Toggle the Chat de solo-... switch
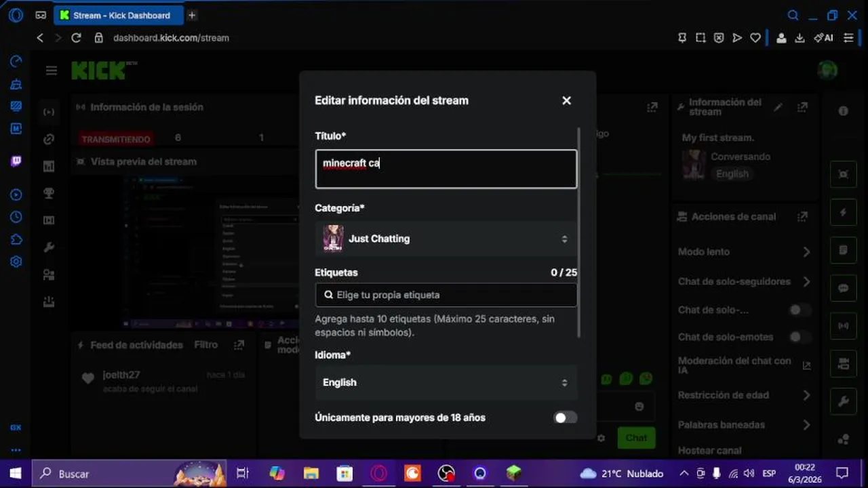 point(800,310)
